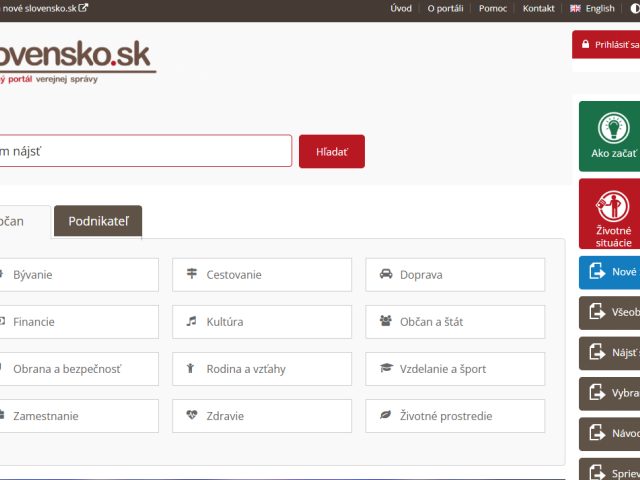Click the music note icon for Kultúra
Image resolution: width=640 pixels, height=480 pixels.
click(x=191, y=321)
